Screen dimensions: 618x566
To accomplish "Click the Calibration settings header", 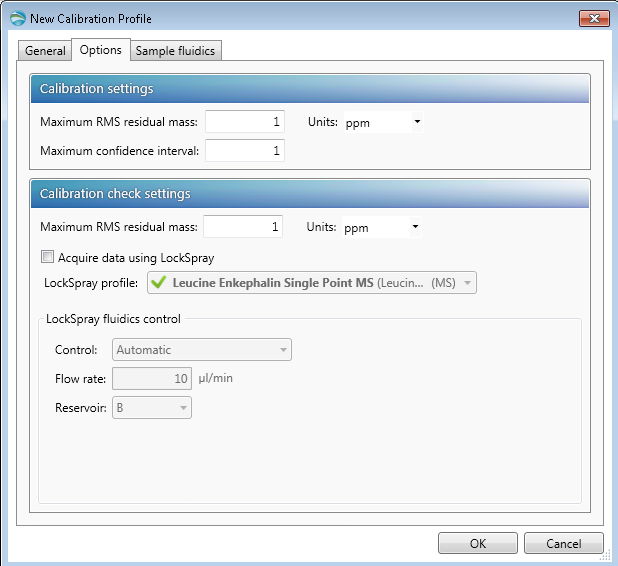I will point(310,89).
